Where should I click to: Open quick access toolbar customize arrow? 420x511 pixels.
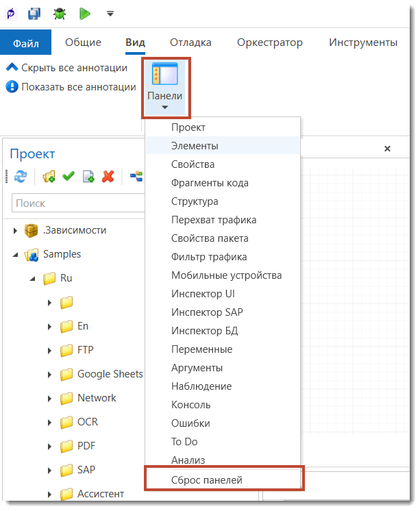point(110,14)
